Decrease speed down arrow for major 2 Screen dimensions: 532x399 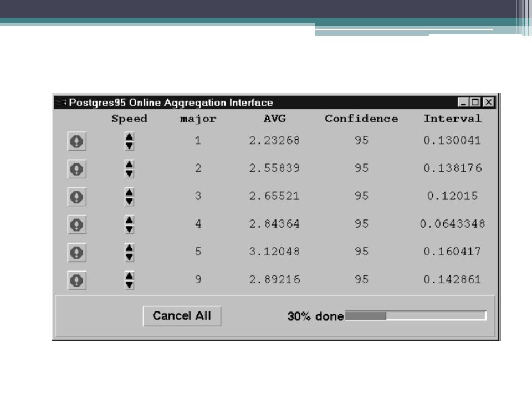point(129,173)
